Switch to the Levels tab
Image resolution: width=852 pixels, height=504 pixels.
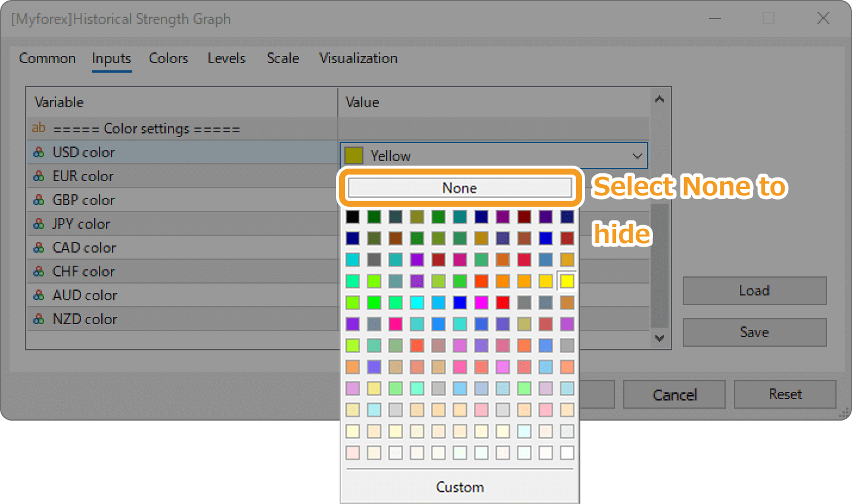[226, 58]
